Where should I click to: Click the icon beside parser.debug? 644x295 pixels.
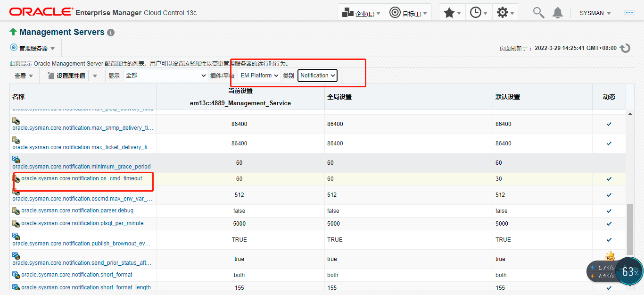click(x=16, y=211)
